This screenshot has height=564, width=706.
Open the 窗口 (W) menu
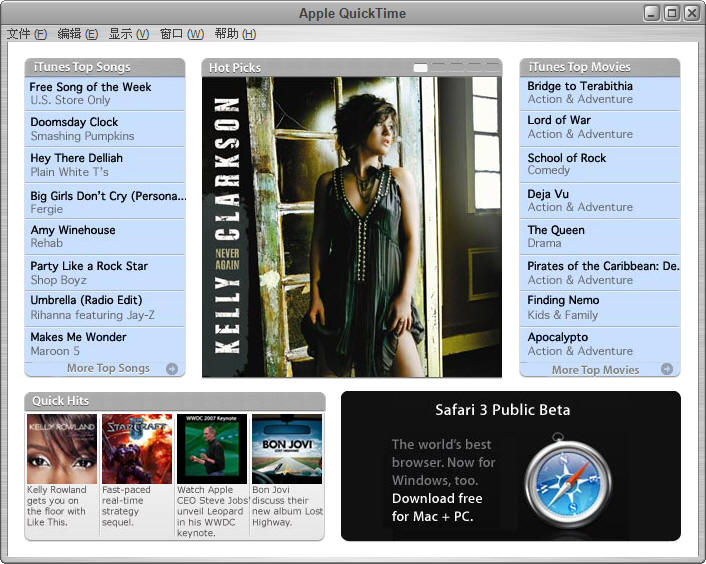[x=181, y=34]
